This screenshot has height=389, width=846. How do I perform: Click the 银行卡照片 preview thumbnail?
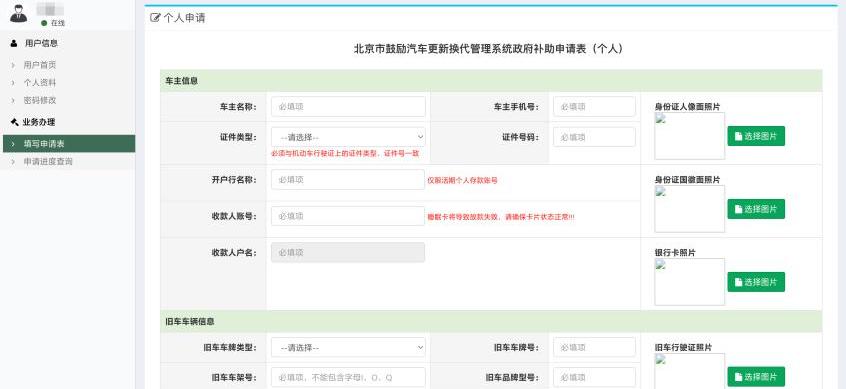pyautogui.click(x=690, y=282)
